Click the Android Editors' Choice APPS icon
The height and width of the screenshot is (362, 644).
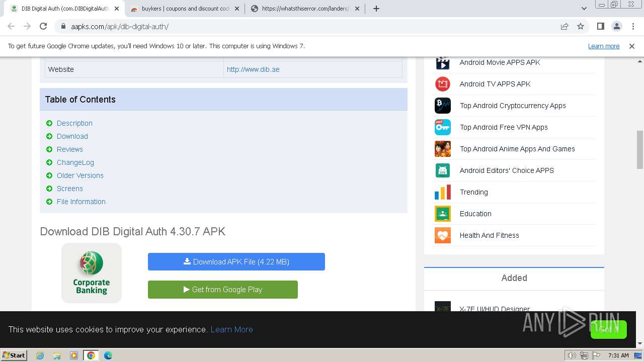click(x=442, y=170)
